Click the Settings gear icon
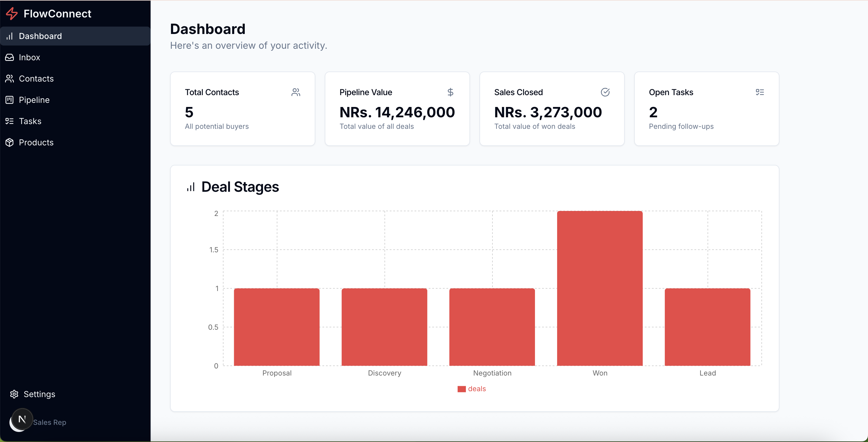This screenshot has width=868, height=442. tap(14, 394)
